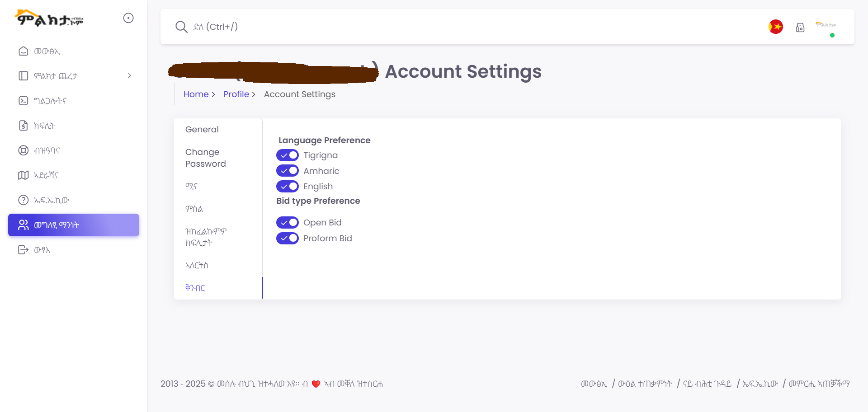
Task: Select the ግልጋሎትና terminal icon in sidebar
Action: coord(24,101)
